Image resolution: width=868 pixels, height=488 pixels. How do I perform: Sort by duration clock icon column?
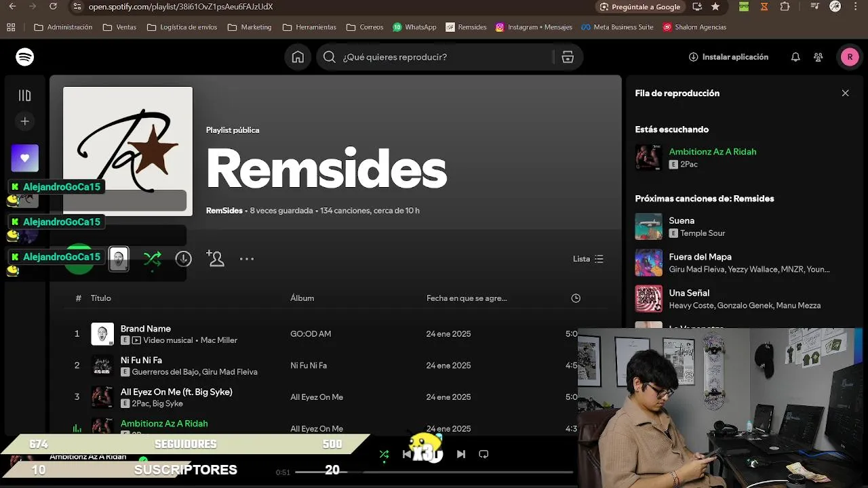click(x=576, y=298)
